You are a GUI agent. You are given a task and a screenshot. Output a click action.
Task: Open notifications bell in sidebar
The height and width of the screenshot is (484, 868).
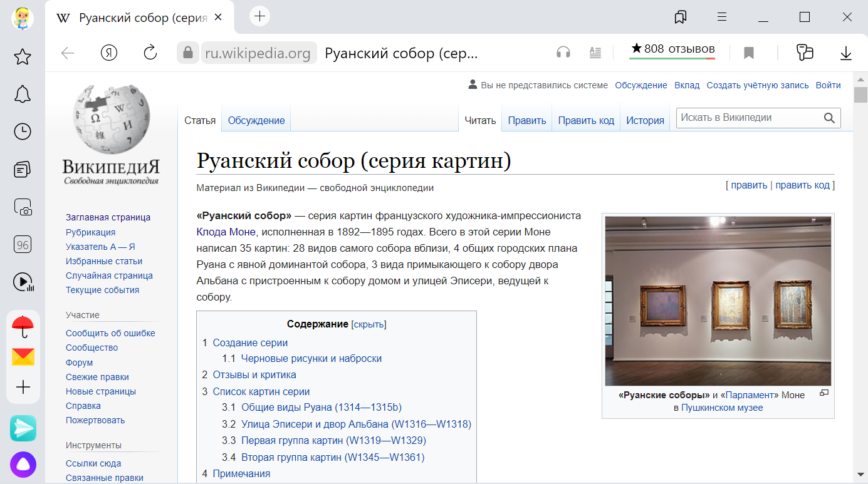pos(23,94)
